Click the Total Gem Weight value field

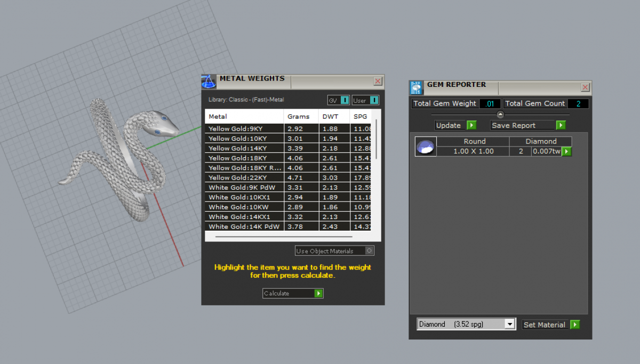(x=490, y=103)
